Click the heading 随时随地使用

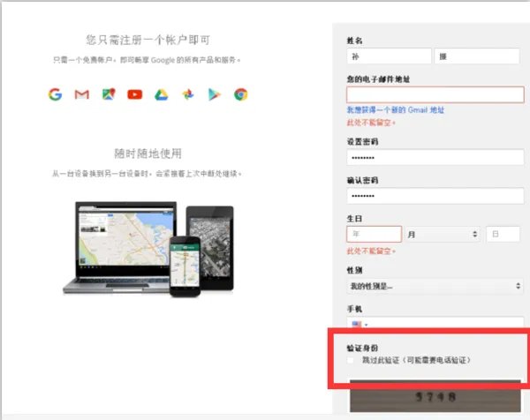click(148, 154)
